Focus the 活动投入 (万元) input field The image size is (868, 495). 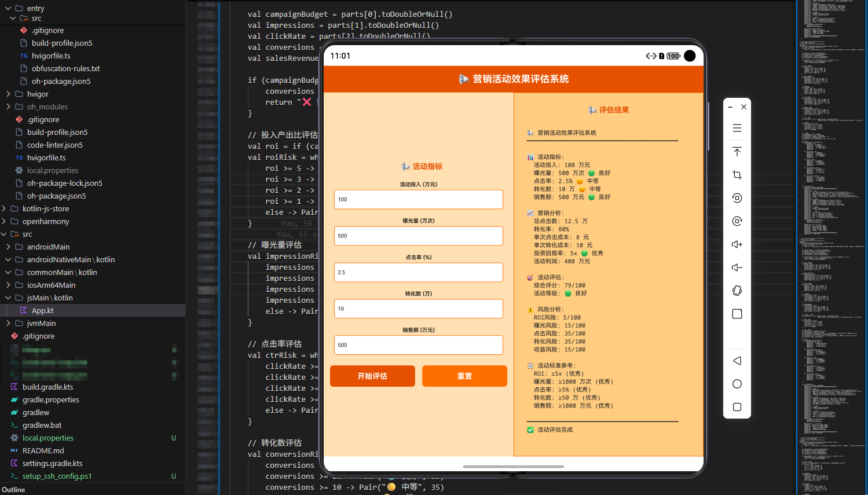point(419,199)
